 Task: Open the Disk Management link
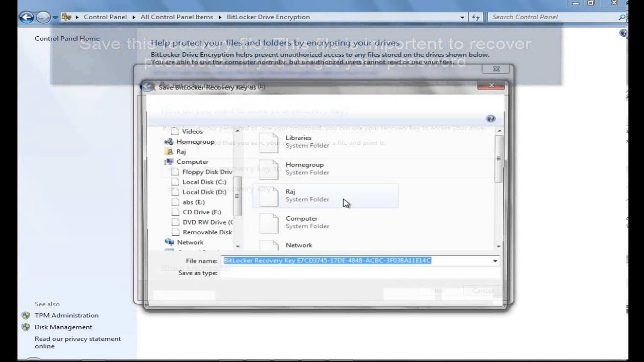(63, 327)
